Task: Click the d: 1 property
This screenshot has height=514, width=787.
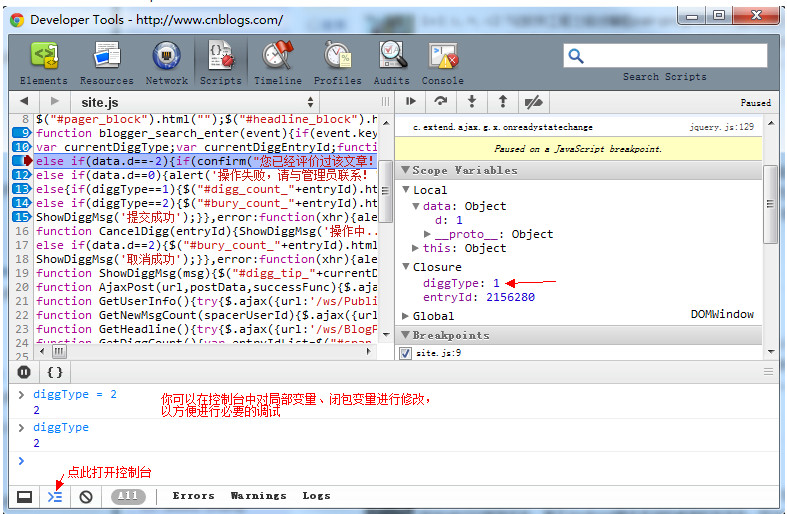Action: click(x=449, y=220)
